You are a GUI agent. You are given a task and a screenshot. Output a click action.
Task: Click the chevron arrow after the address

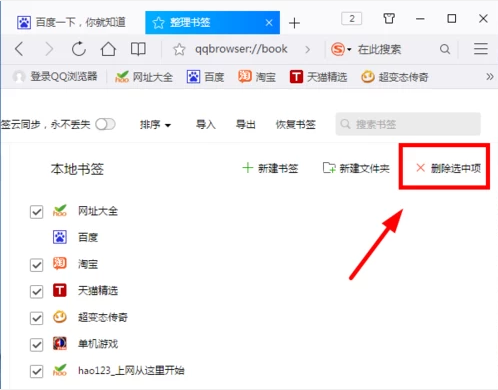tap(307, 50)
